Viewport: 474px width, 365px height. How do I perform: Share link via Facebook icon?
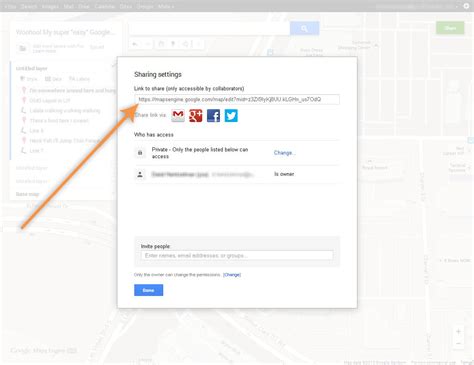point(213,115)
